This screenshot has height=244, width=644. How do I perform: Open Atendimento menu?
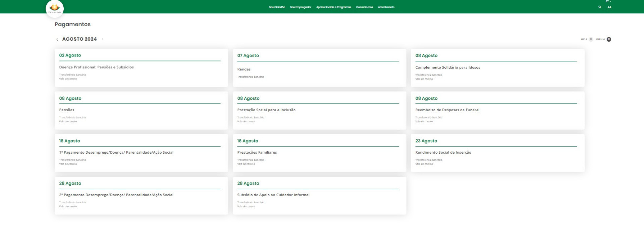pyautogui.click(x=386, y=7)
